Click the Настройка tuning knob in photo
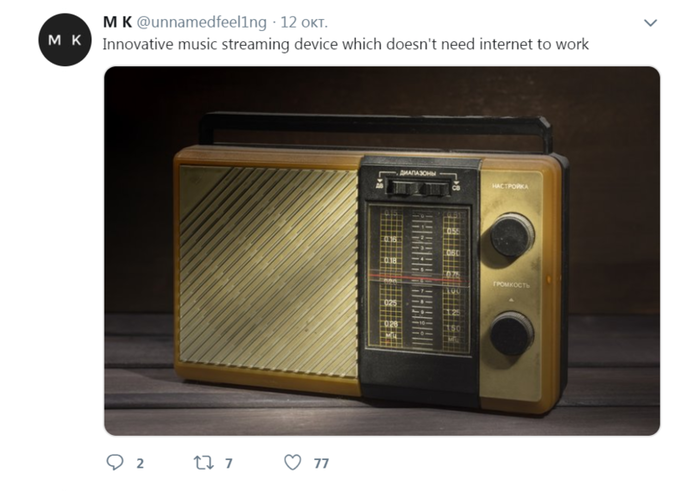700x491 pixels. pos(512,236)
